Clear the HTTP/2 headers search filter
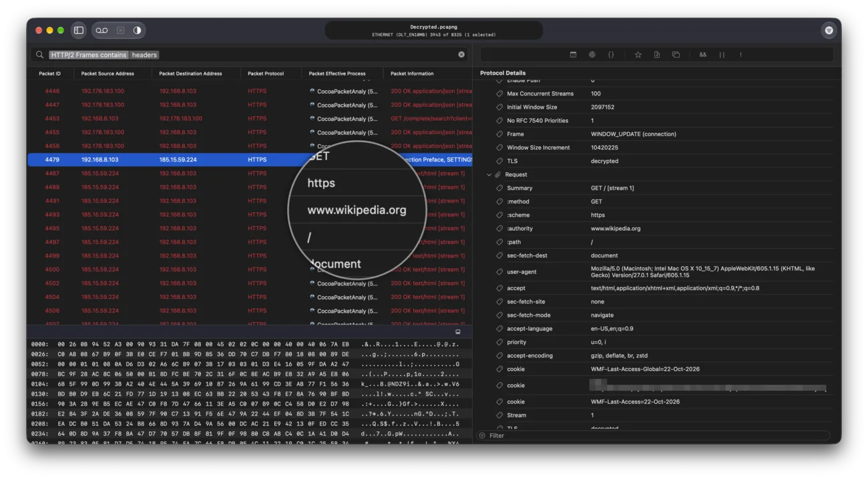 pyautogui.click(x=461, y=55)
